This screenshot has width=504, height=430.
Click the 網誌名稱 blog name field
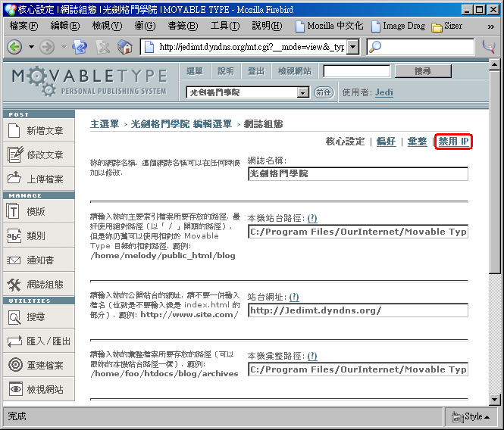tap(358, 173)
